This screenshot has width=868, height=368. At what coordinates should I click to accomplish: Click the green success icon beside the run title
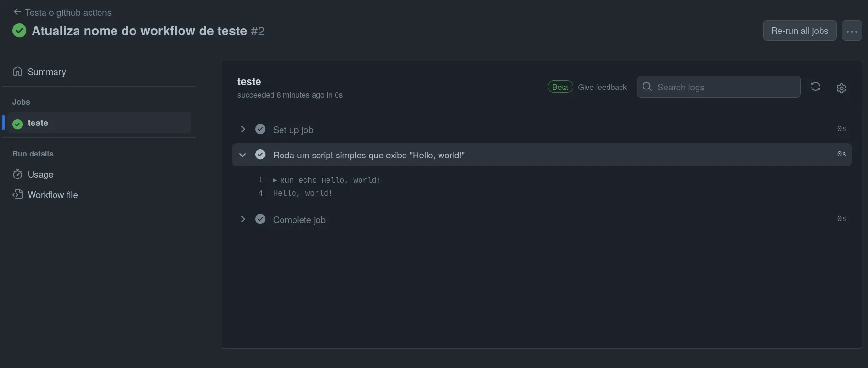19,31
